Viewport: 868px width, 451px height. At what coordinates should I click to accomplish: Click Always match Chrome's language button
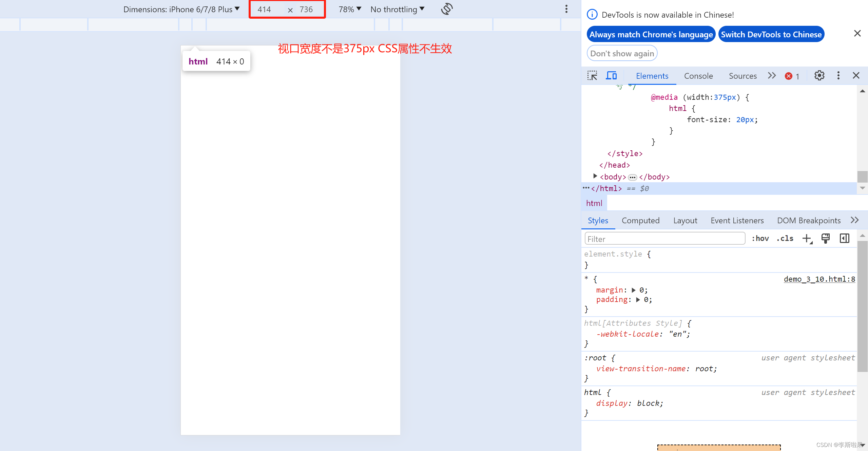coord(651,34)
